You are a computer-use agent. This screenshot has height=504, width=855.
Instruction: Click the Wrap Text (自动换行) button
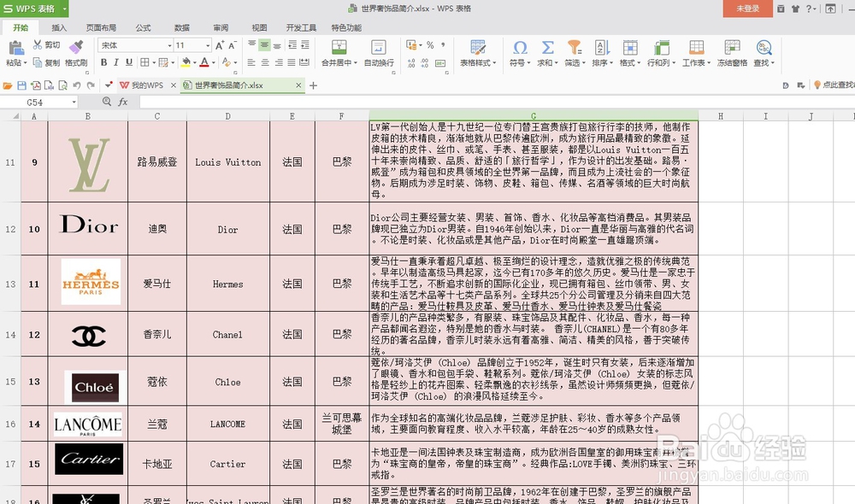(x=379, y=53)
